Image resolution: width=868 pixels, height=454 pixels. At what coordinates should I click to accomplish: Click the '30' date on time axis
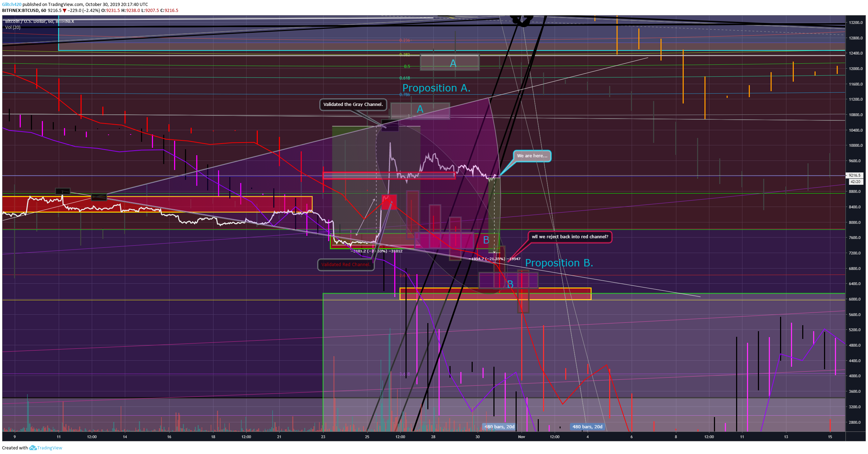478,437
